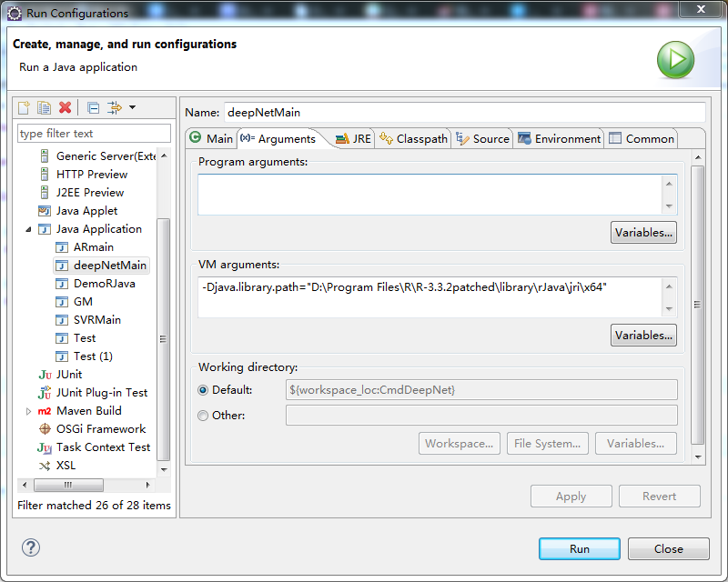Delete selected launch configuration with red X

(x=65, y=107)
